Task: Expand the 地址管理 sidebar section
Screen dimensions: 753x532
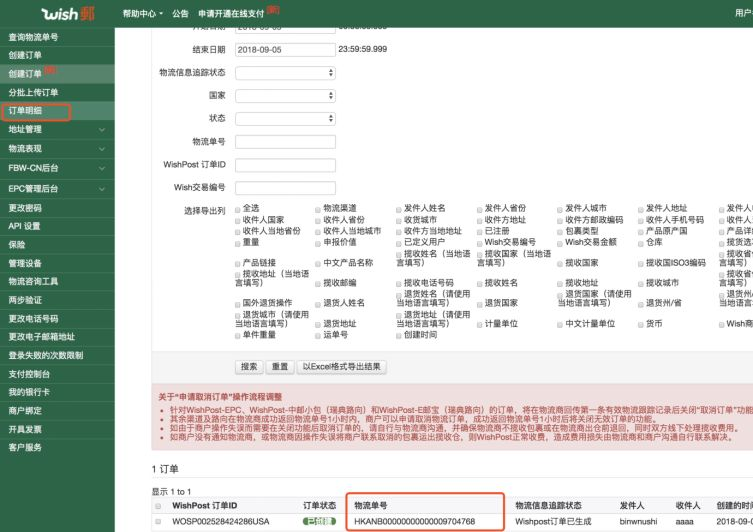Action: [57, 129]
